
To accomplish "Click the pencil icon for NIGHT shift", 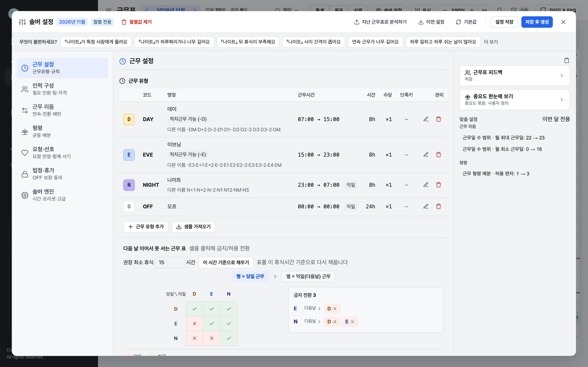I will click(x=426, y=185).
